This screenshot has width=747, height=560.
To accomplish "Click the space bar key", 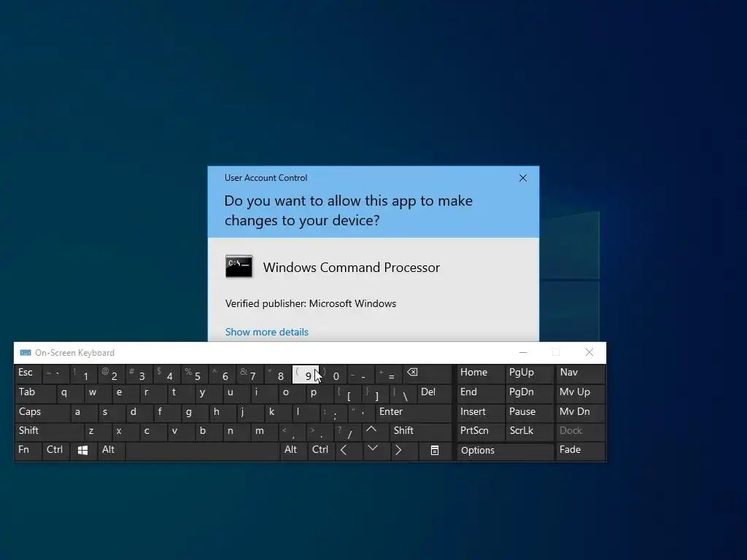I will coord(203,451).
